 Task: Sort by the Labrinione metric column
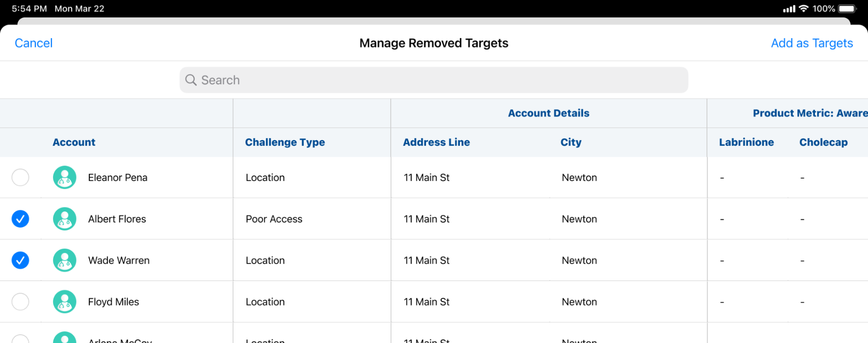coord(746,142)
